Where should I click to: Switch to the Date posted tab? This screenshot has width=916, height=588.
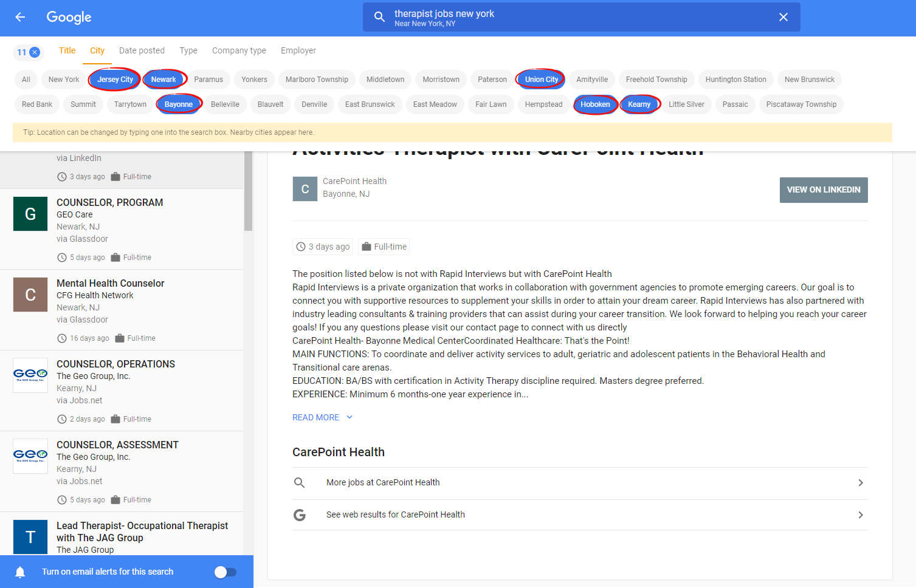pos(142,50)
